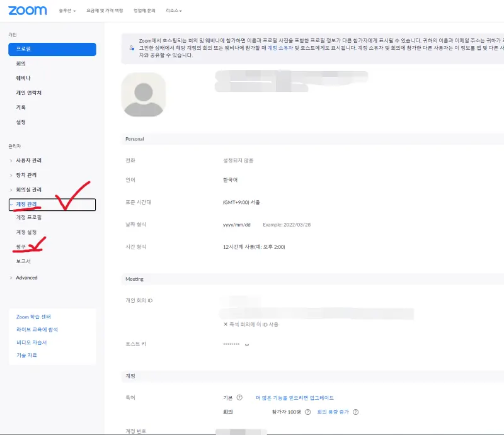The width and height of the screenshot is (504, 435).
Task: Click the privacy notice person icon
Action: [x=132, y=48]
